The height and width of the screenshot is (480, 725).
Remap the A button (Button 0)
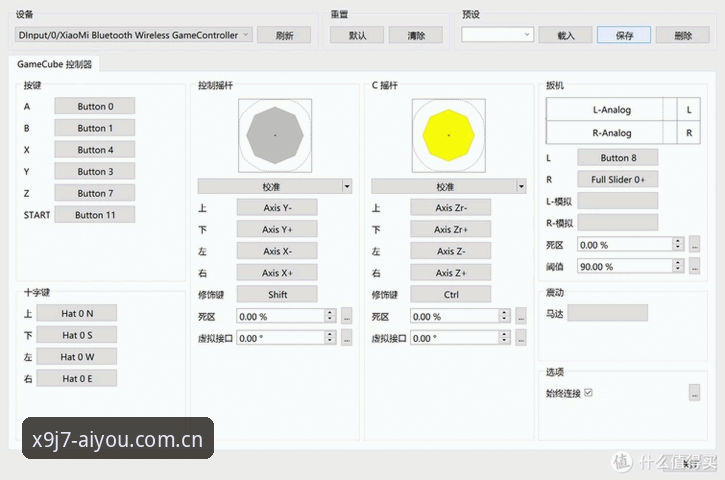point(95,106)
